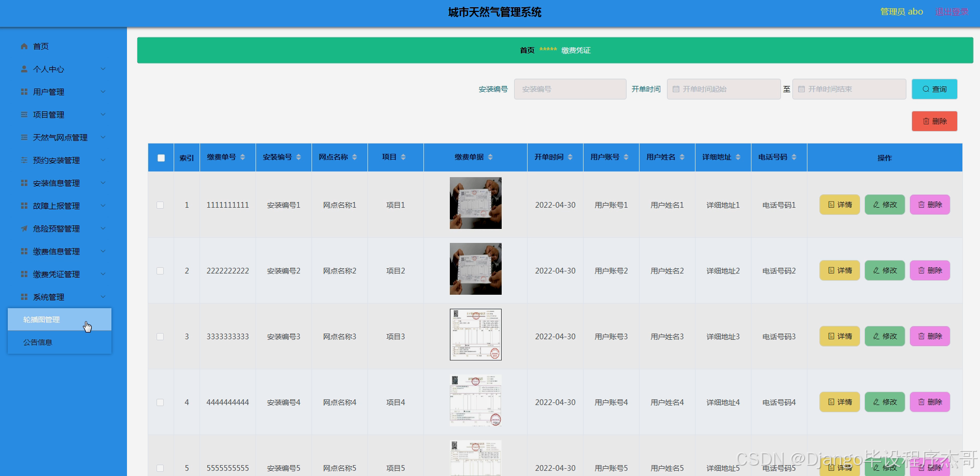Click the grid icon beside 缴费凭证管理

(24, 274)
